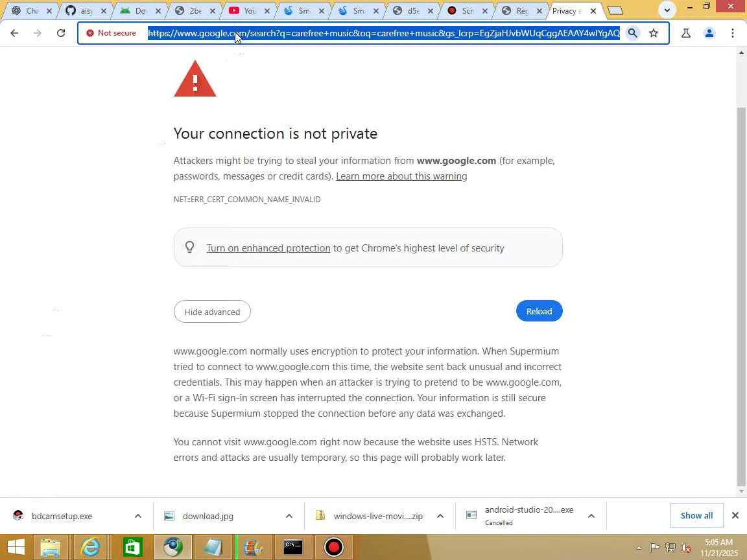Viewport: 747px width, 560px height.
Task: Click the blue Reload button
Action: pos(539,311)
